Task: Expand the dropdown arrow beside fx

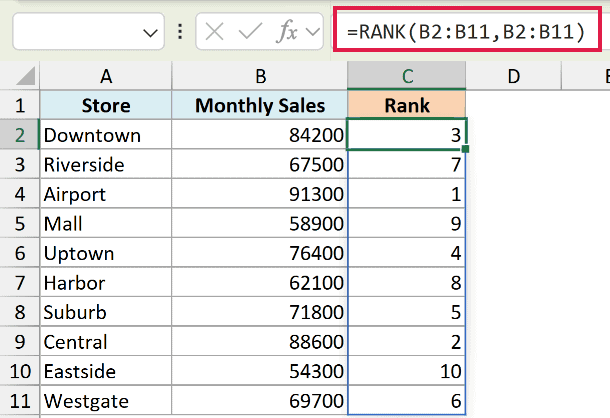Action: [x=313, y=32]
